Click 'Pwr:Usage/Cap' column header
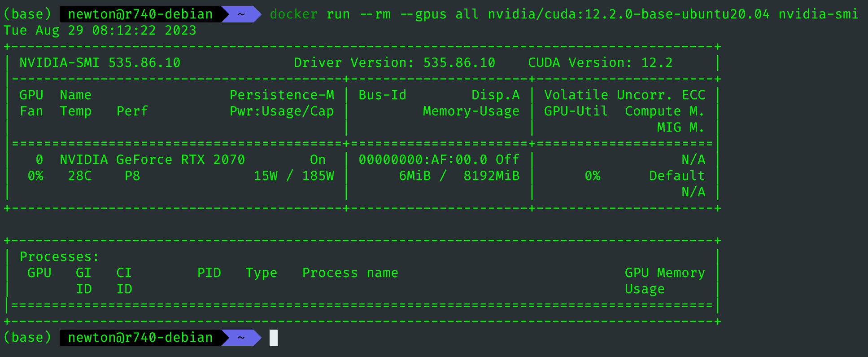Viewport: 868px width, 357px height. [282, 111]
